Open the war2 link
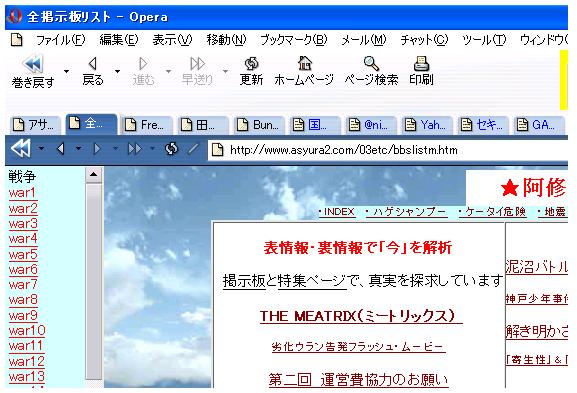Image resolution: width=577 pixels, height=393 pixels. point(23,208)
